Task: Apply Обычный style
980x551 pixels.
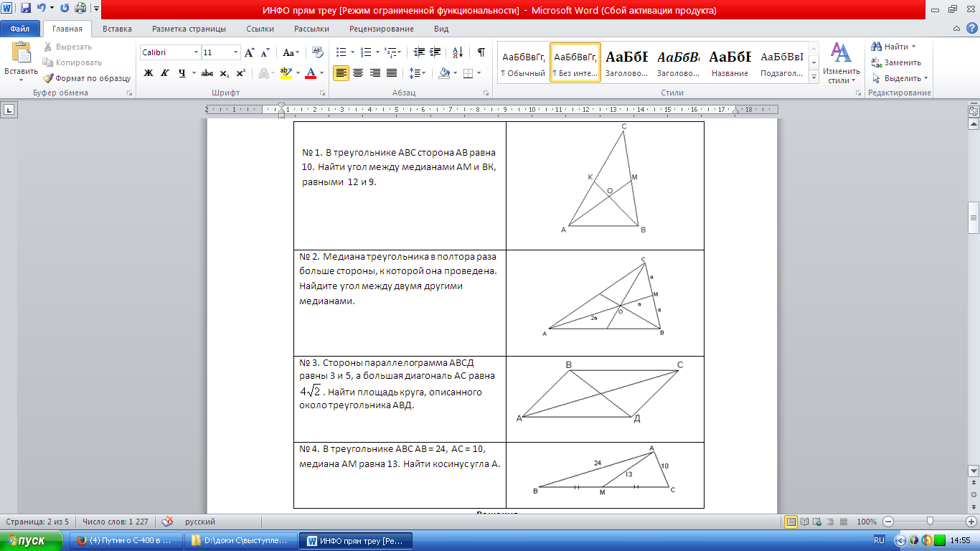Action: click(x=524, y=63)
